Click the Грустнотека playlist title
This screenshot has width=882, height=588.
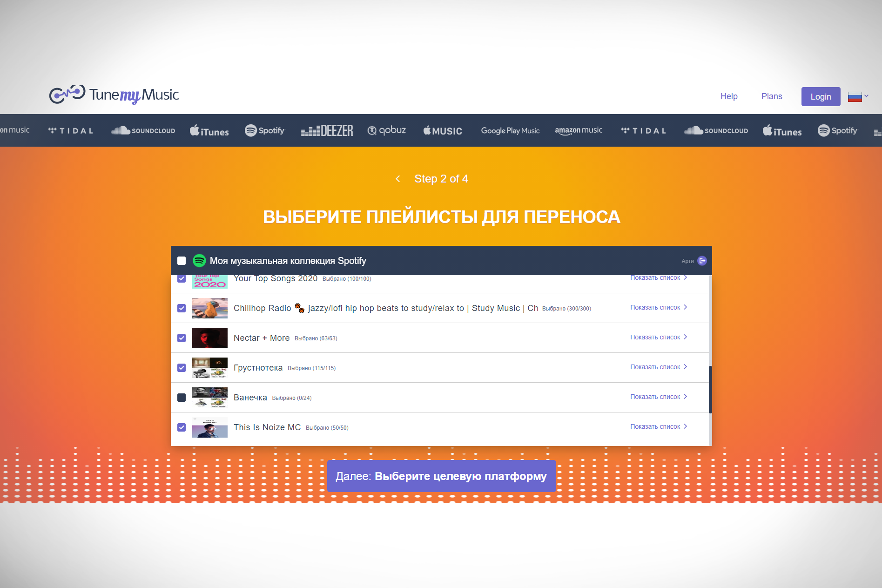click(x=258, y=368)
